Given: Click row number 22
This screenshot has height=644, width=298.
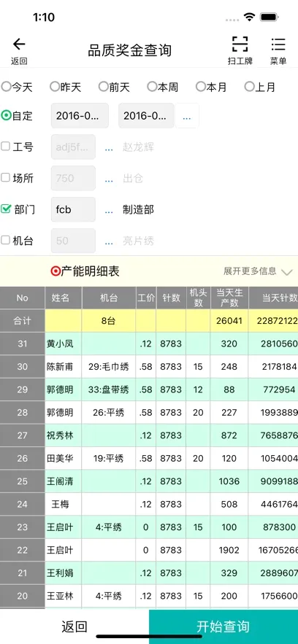Looking at the screenshot, I should tap(22, 550).
